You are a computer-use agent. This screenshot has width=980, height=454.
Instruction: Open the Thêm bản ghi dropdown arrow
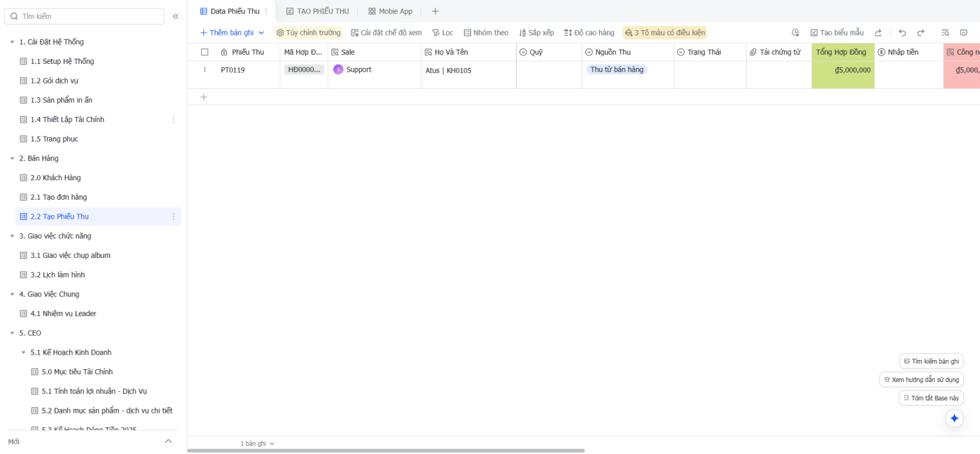click(x=261, y=33)
